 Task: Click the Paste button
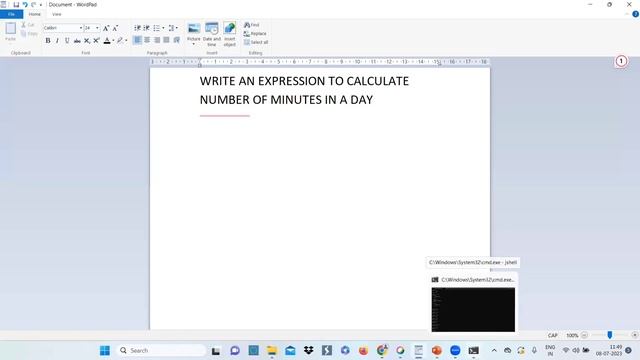(x=11, y=31)
